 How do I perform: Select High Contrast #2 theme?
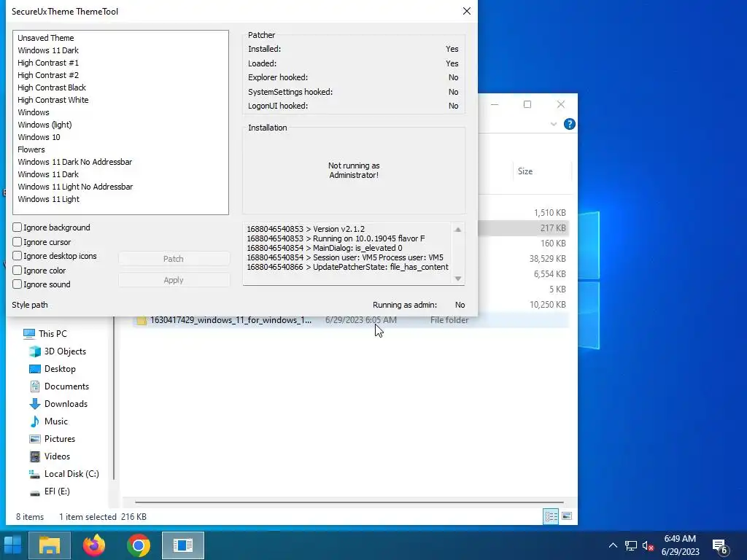click(x=48, y=75)
